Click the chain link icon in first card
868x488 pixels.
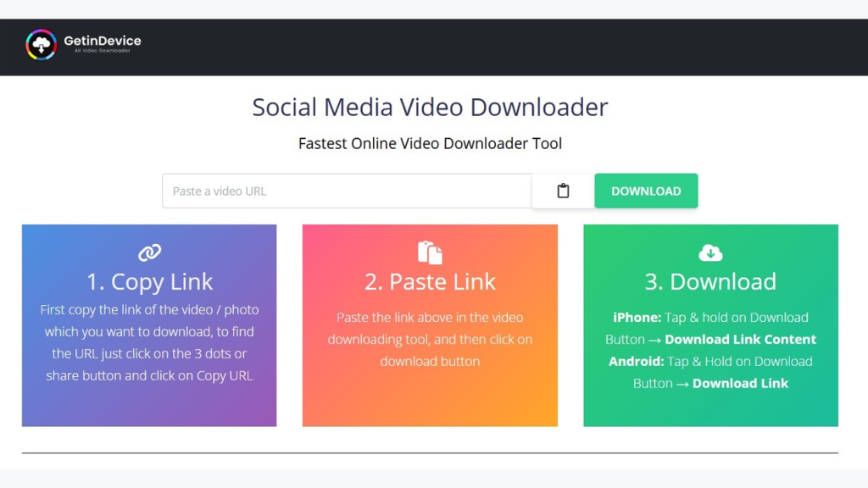tap(149, 252)
